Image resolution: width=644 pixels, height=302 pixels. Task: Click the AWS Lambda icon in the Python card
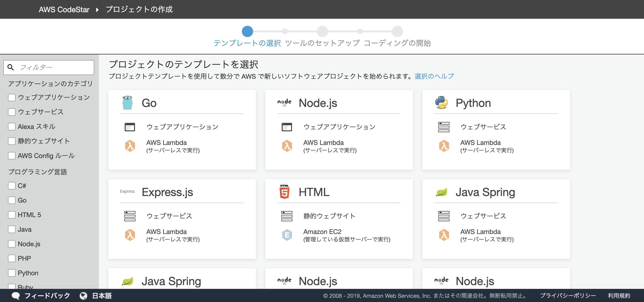[444, 146]
